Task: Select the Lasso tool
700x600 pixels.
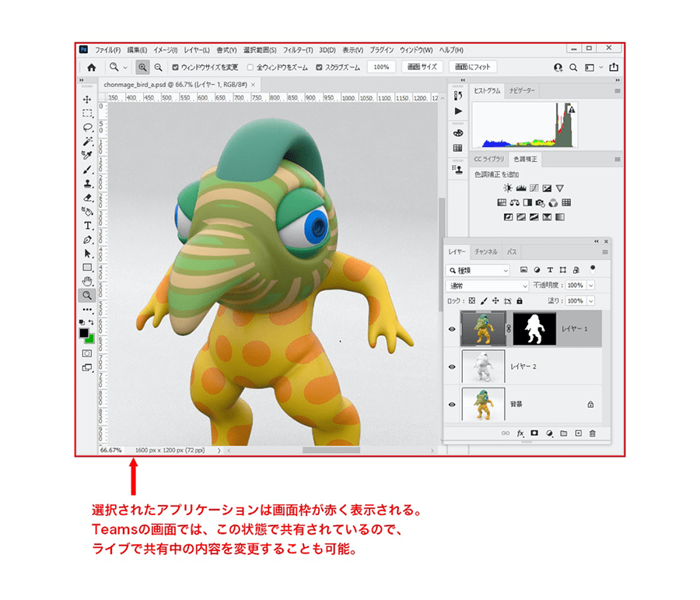Action: pos(87,128)
